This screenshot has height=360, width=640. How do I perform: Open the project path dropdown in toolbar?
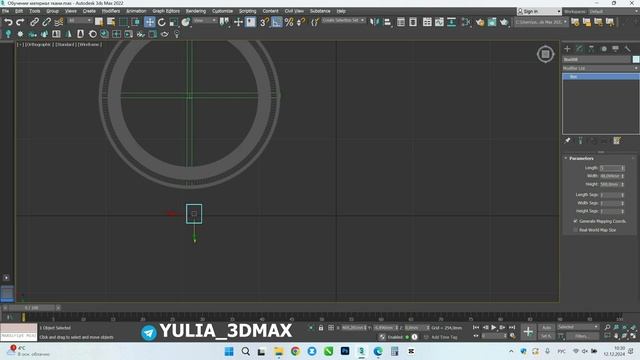pyautogui.click(x=541, y=22)
